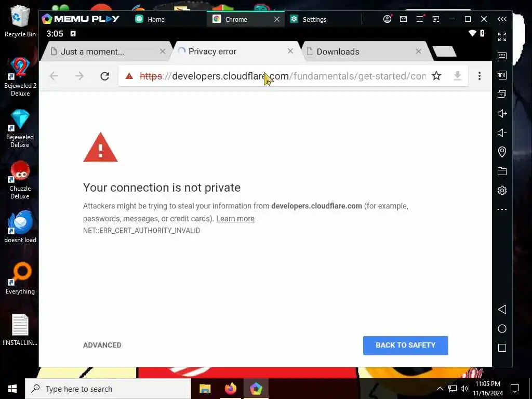The image size is (532, 399).
Task: Bookmark page with the star icon
Action: [x=436, y=76]
